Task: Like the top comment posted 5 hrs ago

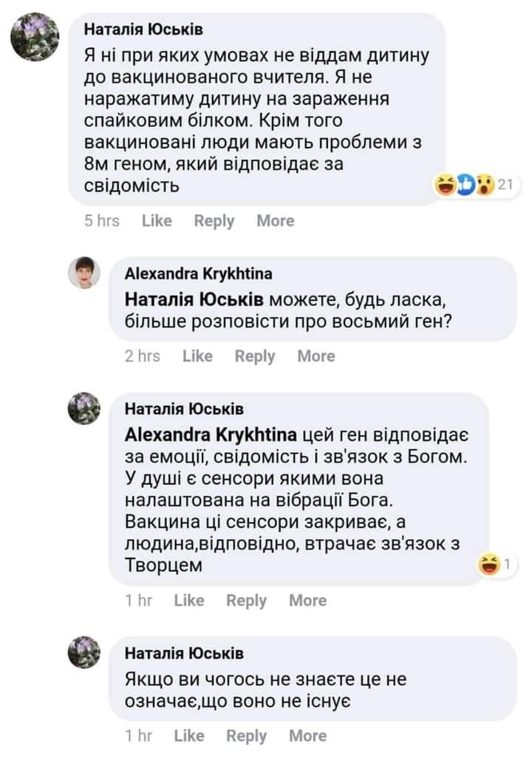Action: [156, 221]
